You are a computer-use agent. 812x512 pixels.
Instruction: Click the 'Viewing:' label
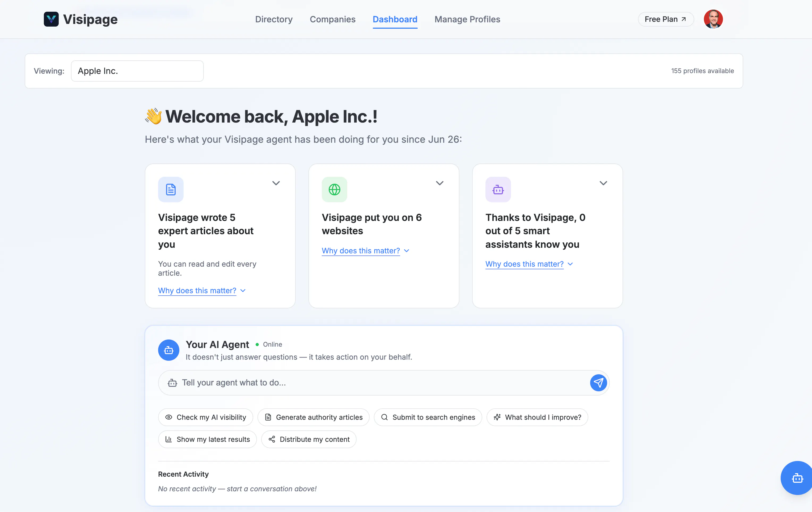coord(49,71)
